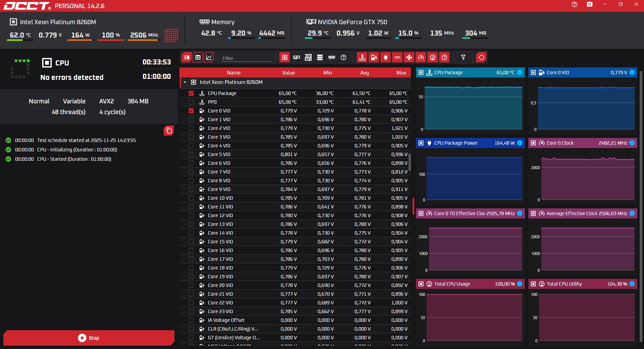Uncheck the CPU Package checkbox

191,93
